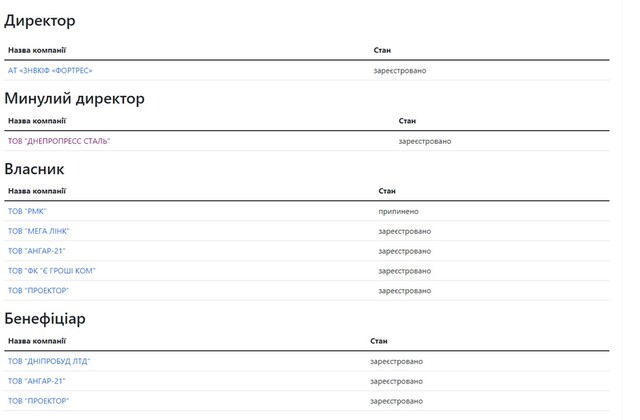Click "Стан" header in Минулий директор table
This screenshot has height=420, width=640.
pyautogui.click(x=407, y=120)
